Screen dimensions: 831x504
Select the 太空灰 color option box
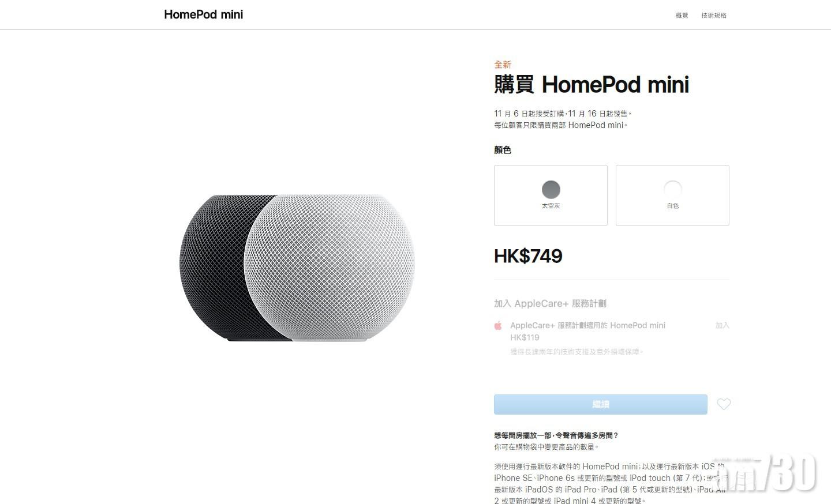point(551,195)
